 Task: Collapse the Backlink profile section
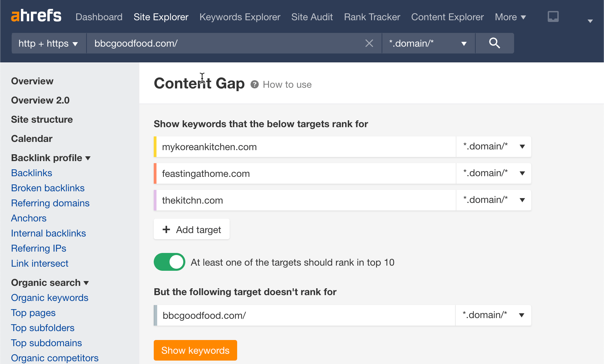click(88, 158)
